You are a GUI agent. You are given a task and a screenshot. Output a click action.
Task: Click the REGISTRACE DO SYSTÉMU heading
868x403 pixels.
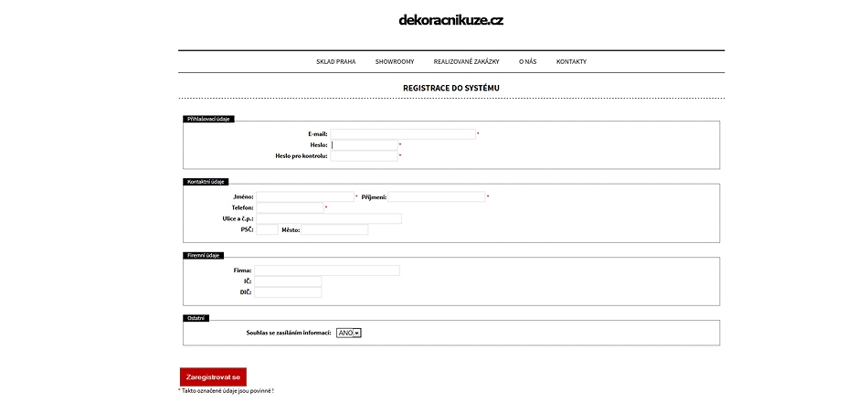pyautogui.click(x=451, y=88)
